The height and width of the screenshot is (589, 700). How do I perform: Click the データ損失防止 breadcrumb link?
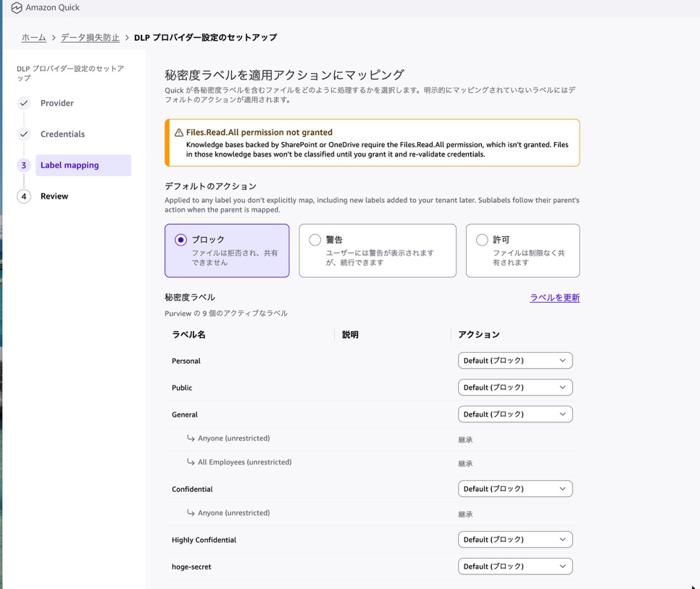[x=90, y=38]
